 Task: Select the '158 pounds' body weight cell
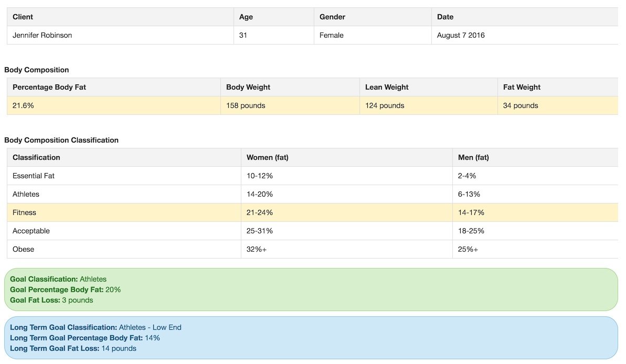click(290, 105)
